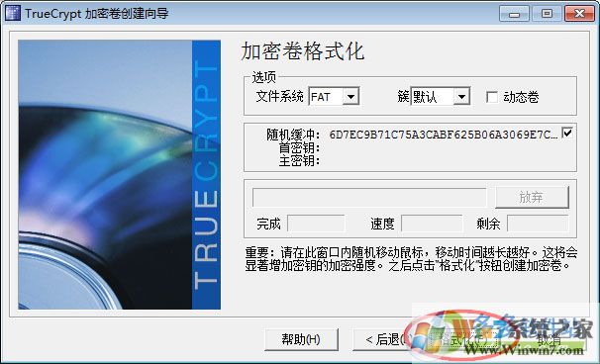Screen dimensions: 600x364
Task: Click the random pool hex string
Action: click(x=444, y=135)
